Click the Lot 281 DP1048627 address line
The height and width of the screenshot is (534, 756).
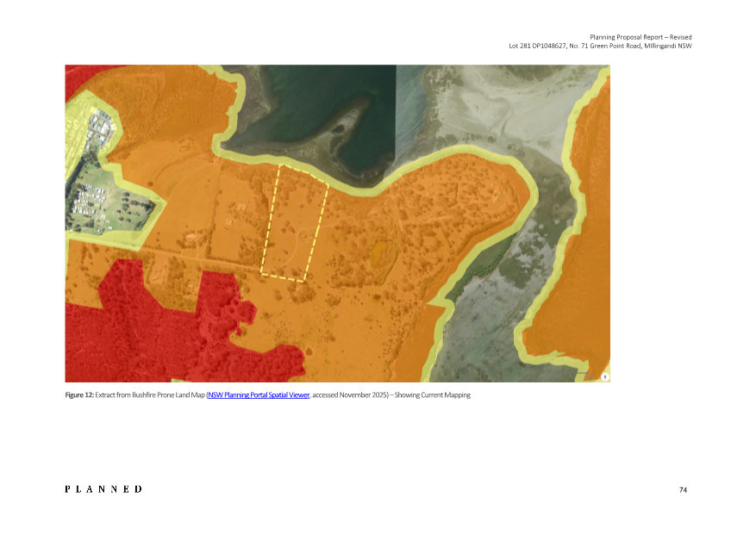600,46
